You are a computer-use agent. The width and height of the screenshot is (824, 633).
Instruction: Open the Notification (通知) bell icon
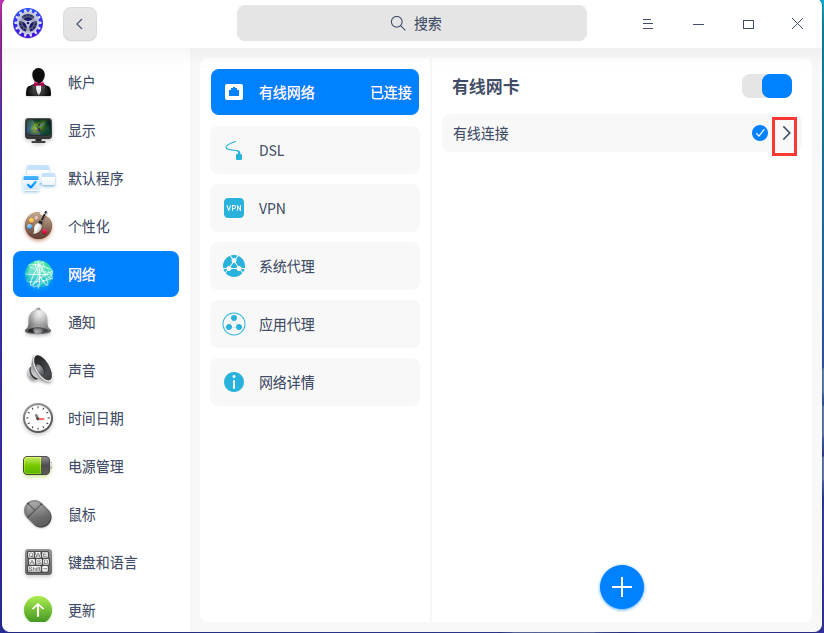tap(38, 321)
